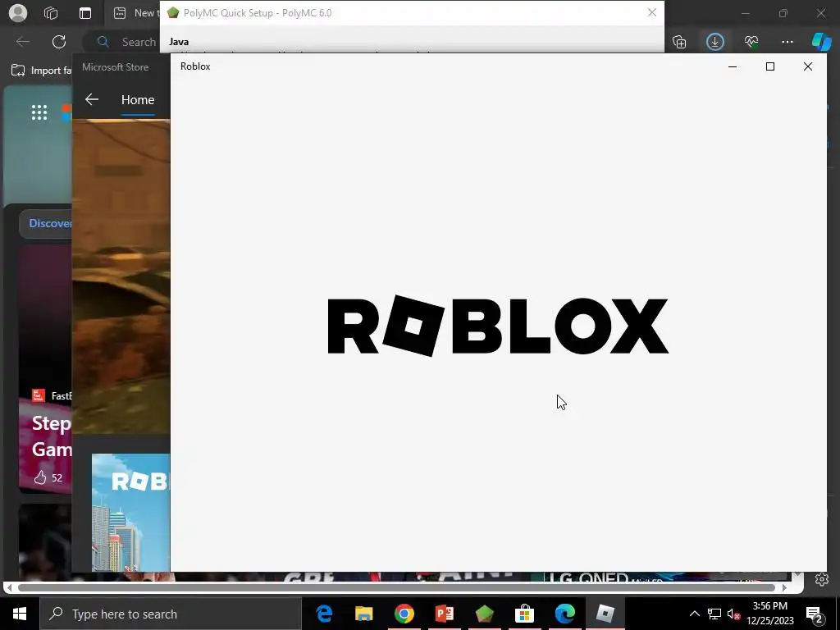Screen dimensions: 840x630
Task: Open the Windows Start menu
Action: pyautogui.click(x=20, y=614)
